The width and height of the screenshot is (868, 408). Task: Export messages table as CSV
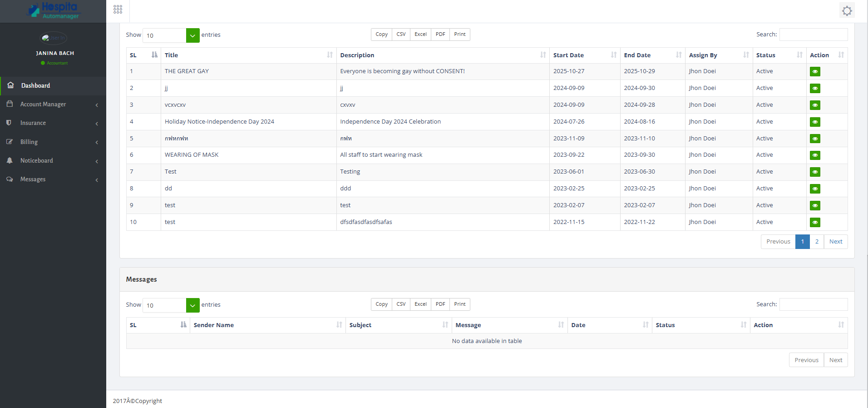coord(401,304)
